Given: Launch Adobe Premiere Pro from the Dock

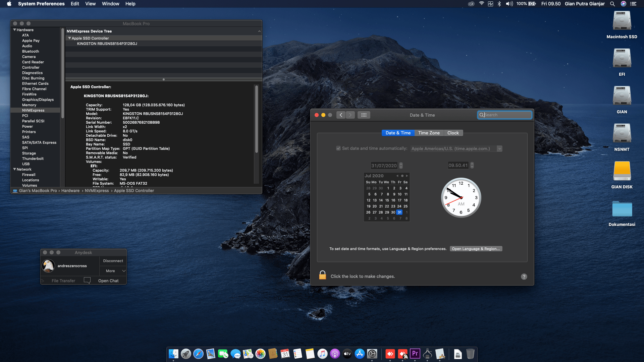Looking at the screenshot, I should click(415, 354).
